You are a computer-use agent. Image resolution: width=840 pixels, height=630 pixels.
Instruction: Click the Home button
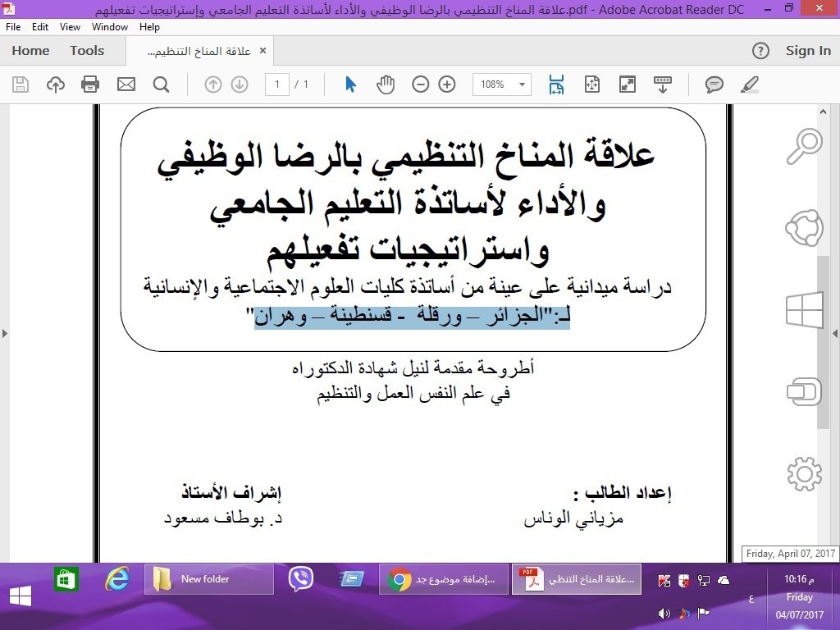pyautogui.click(x=30, y=50)
